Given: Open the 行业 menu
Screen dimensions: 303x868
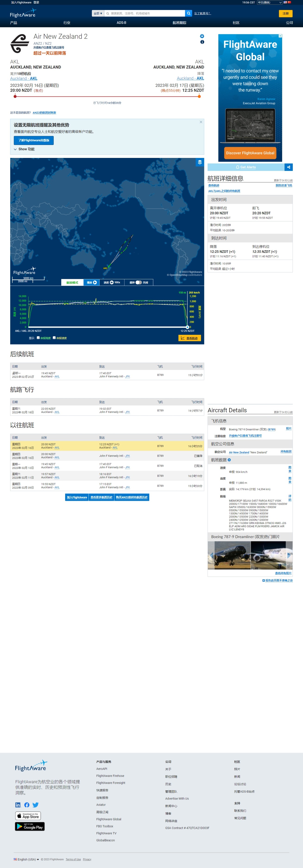Looking at the screenshot, I should pos(67,23).
